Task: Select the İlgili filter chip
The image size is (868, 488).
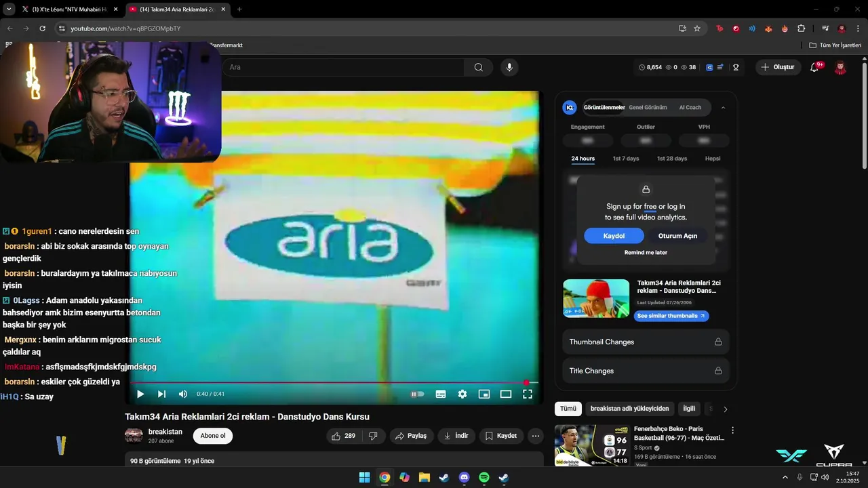Action: coord(689,409)
